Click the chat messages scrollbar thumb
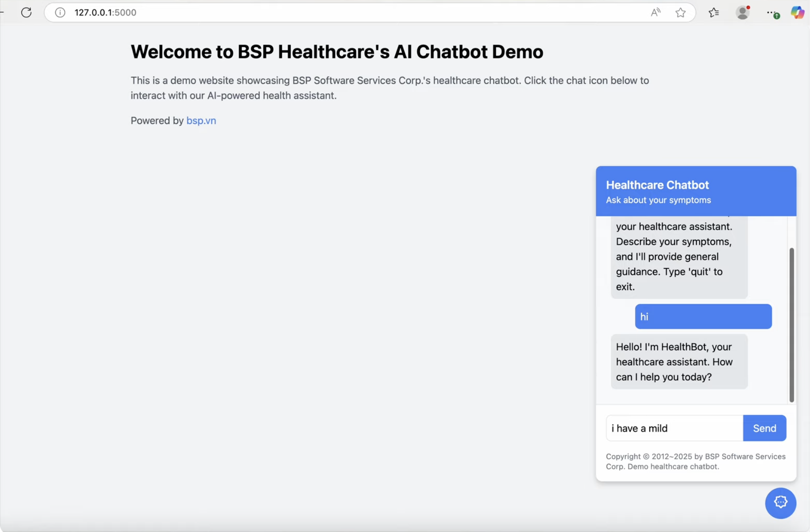The height and width of the screenshot is (532, 810). (x=791, y=325)
